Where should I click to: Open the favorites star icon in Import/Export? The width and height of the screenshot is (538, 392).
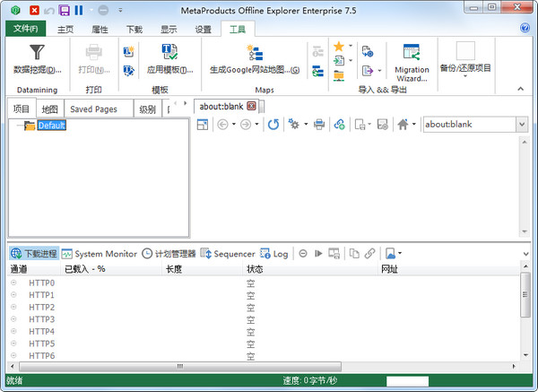click(x=339, y=46)
